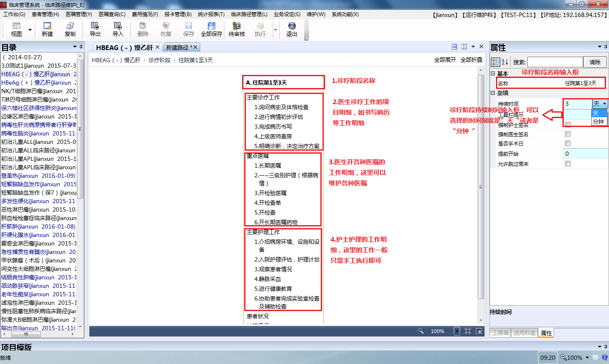Click 诊疗阶段 in the breadcrumb
The height and width of the screenshot is (364, 609).
pyautogui.click(x=160, y=60)
